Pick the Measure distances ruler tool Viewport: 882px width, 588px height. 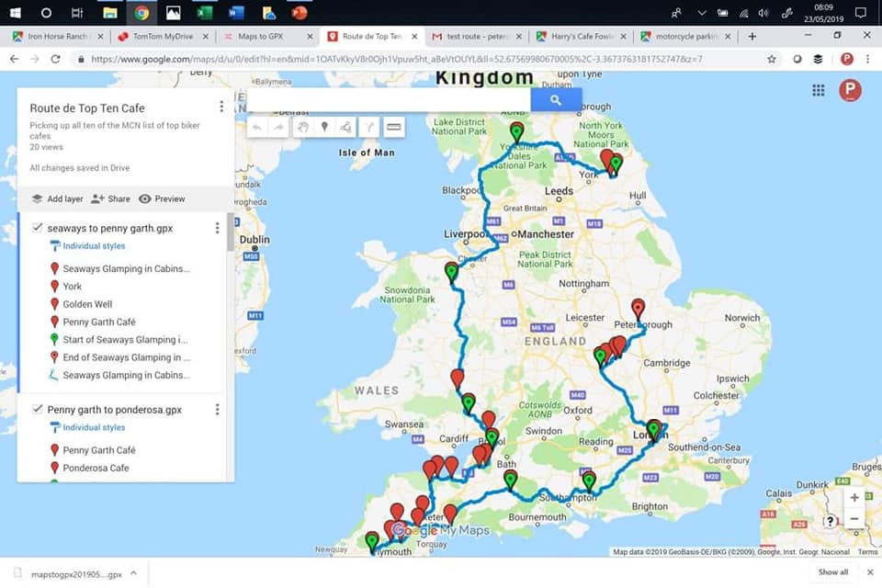(393, 127)
